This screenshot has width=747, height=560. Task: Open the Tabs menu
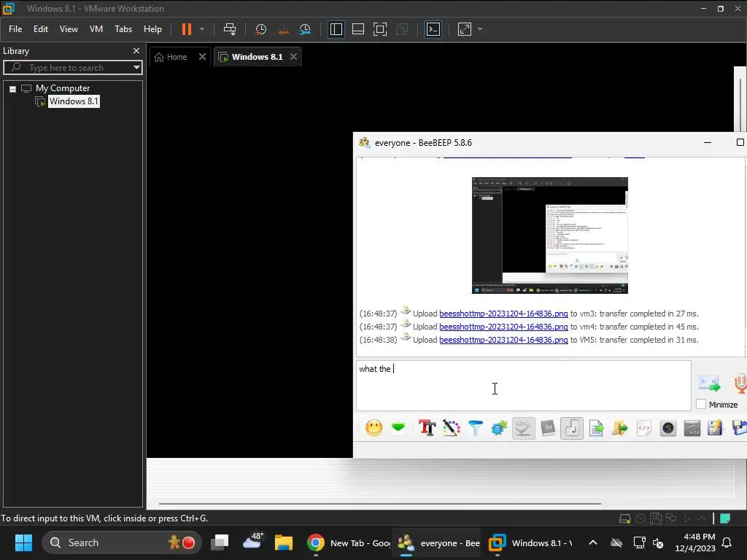point(123,29)
